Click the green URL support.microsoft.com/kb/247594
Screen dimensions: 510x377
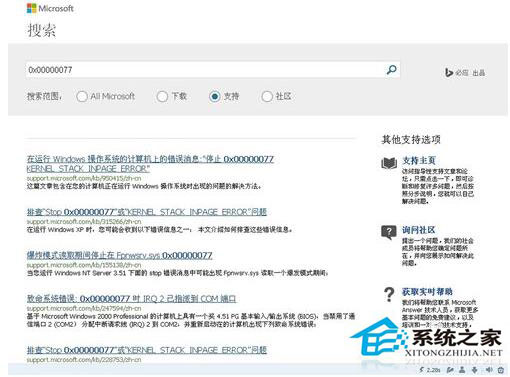[84, 308]
